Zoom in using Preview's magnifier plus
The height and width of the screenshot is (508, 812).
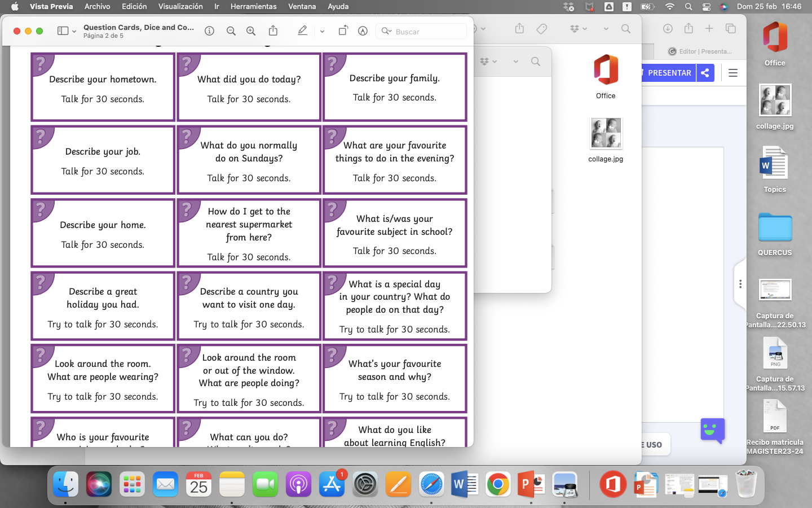point(251,31)
